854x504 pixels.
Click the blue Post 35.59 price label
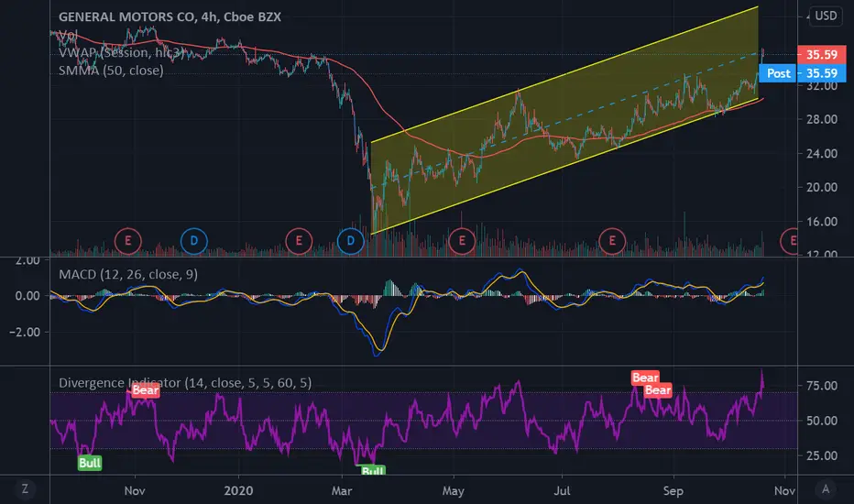(x=803, y=73)
